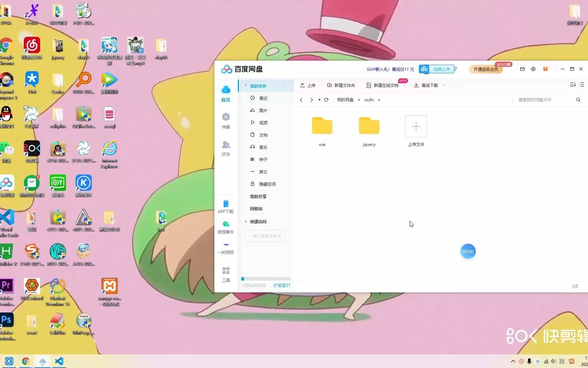Viewport: 588px width, 368px height.
Task: Open the 新建在线文档 dropdown arrow
Action: 404,86
